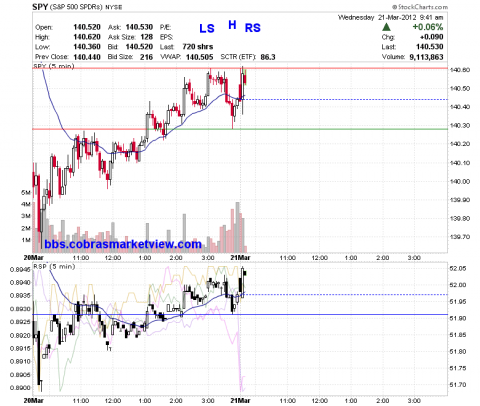Click the 1M volume axis label
480x406 pixels.
coord(26,240)
